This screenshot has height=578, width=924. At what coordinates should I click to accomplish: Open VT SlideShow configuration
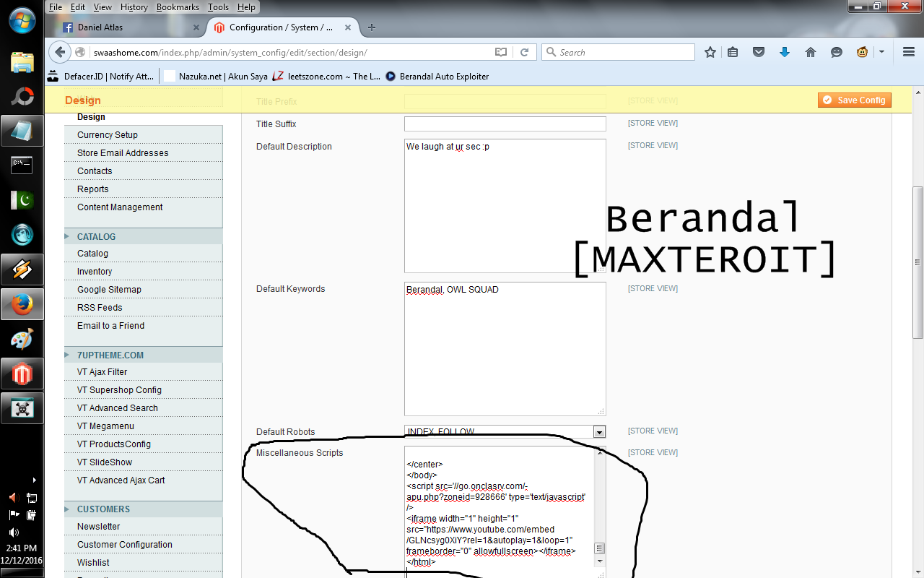pyautogui.click(x=105, y=462)
